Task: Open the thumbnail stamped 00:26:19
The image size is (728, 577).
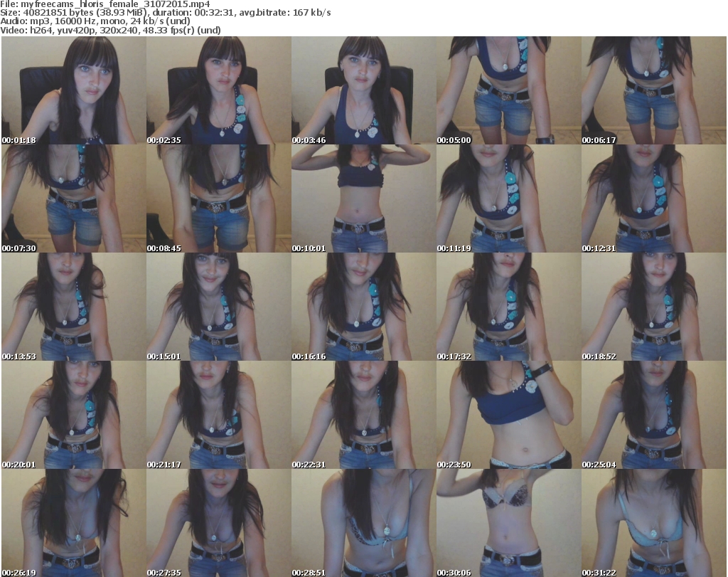Action: click(x=74, y=523)
